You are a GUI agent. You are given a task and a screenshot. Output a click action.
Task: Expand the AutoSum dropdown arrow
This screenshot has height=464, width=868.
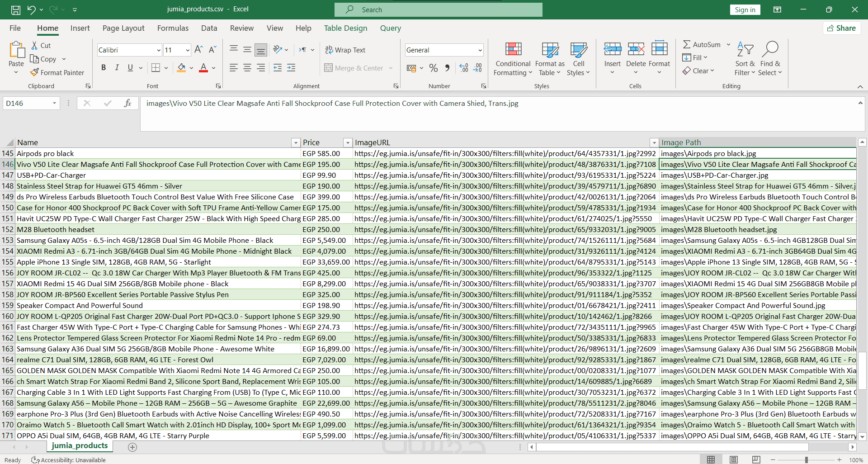(728, 45)
